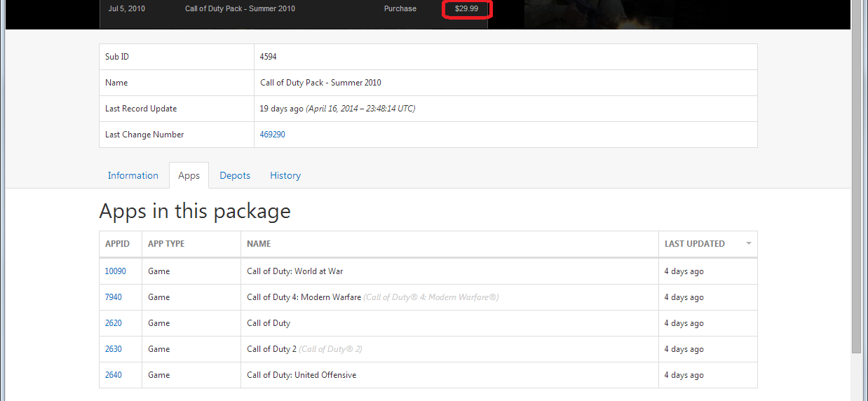Click the $29.99 purchase price

(x=466, y=9)
